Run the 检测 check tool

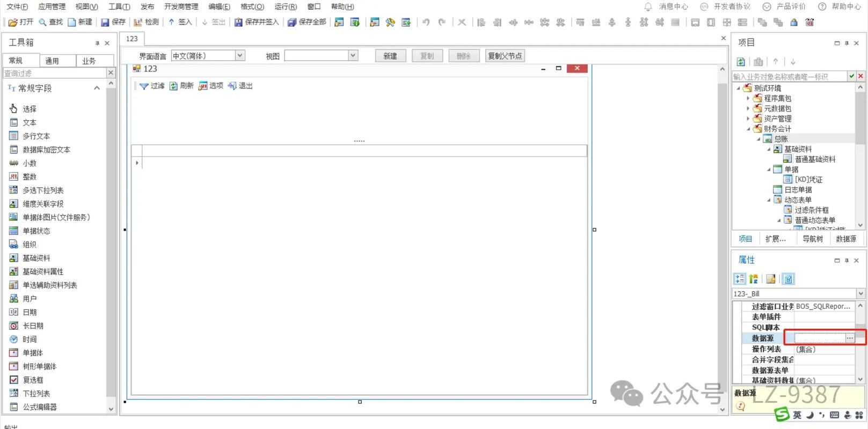tap(146, 22)
